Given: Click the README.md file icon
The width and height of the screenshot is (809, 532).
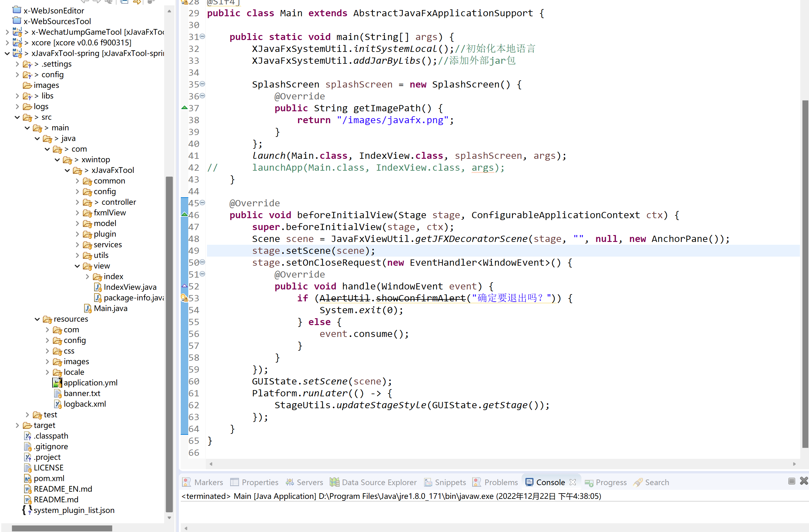Looking at the screenshot, I should point(28,499).
